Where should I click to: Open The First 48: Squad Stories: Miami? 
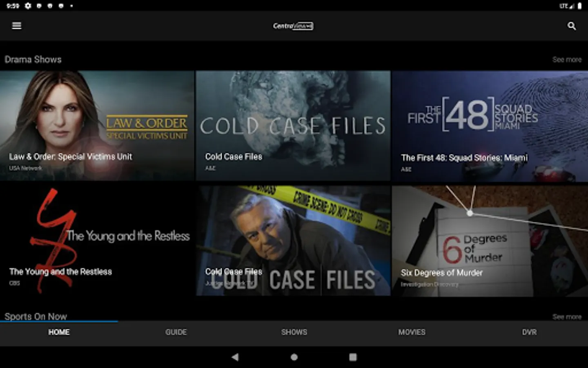tap(490, 126)
